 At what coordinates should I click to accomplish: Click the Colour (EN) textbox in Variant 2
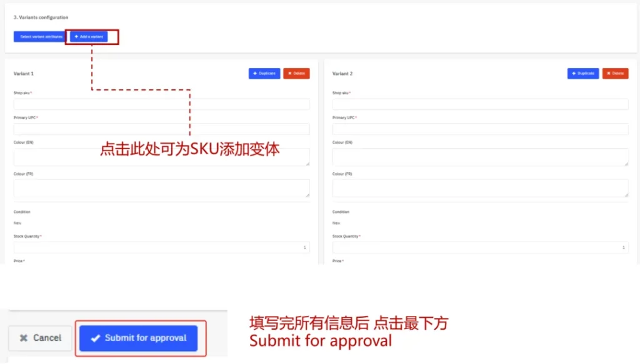click(x=480, y=157)
